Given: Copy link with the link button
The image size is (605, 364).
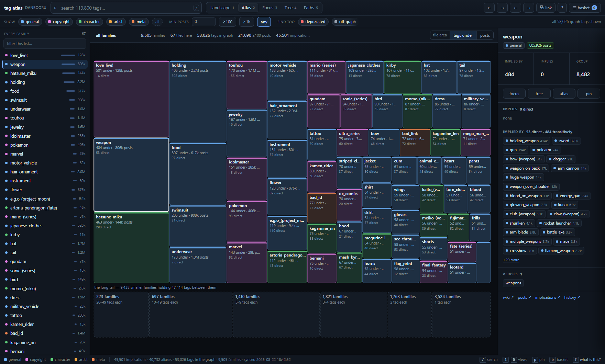Looking at the screenshot, I should click(x=546, y=8).
